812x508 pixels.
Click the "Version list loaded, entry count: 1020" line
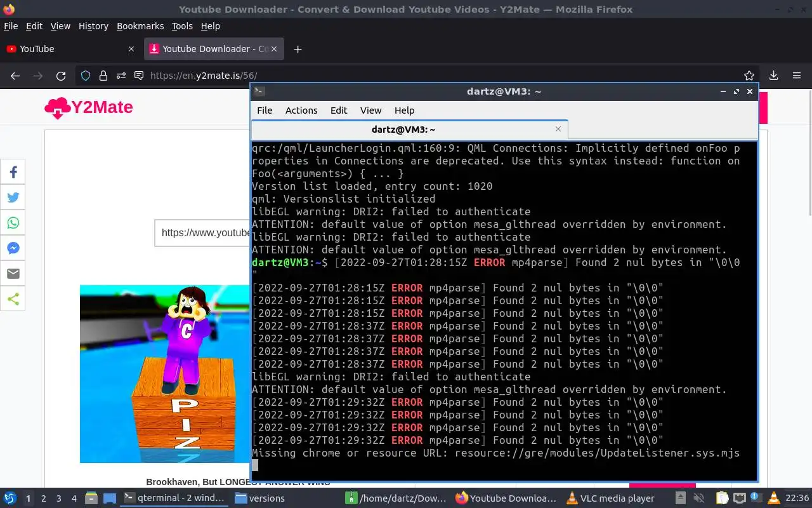pos(372,186)
